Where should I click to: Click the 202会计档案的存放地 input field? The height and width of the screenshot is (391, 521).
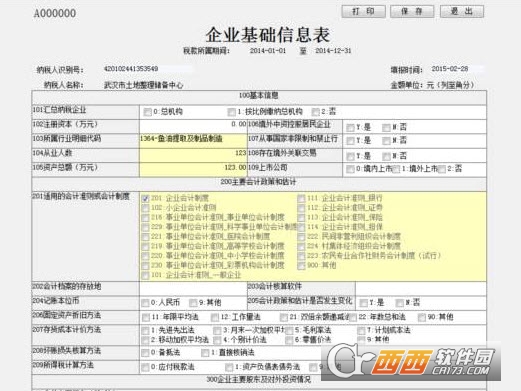(x=193, y=288)
